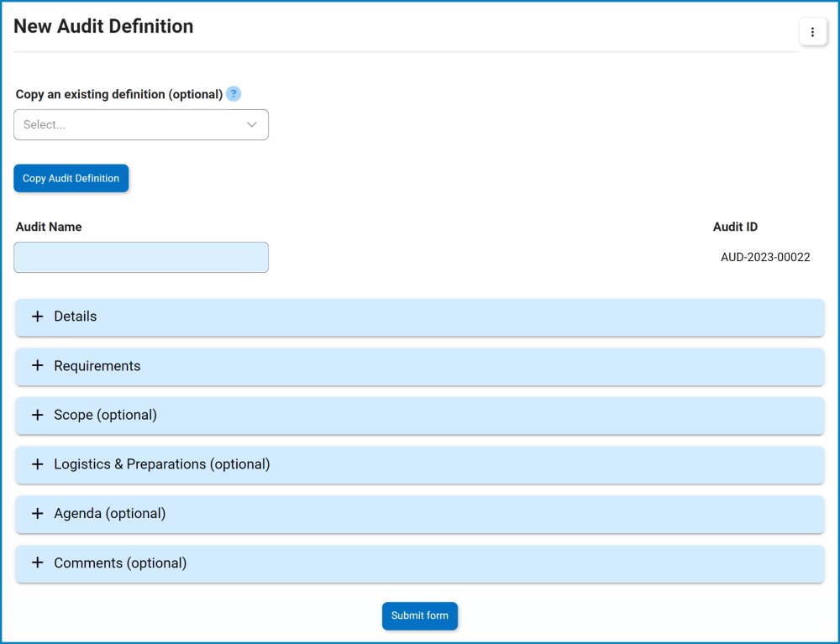Select the Audit ID value AUD-2023-00022

pyautogui.click(x=765, y=257)
